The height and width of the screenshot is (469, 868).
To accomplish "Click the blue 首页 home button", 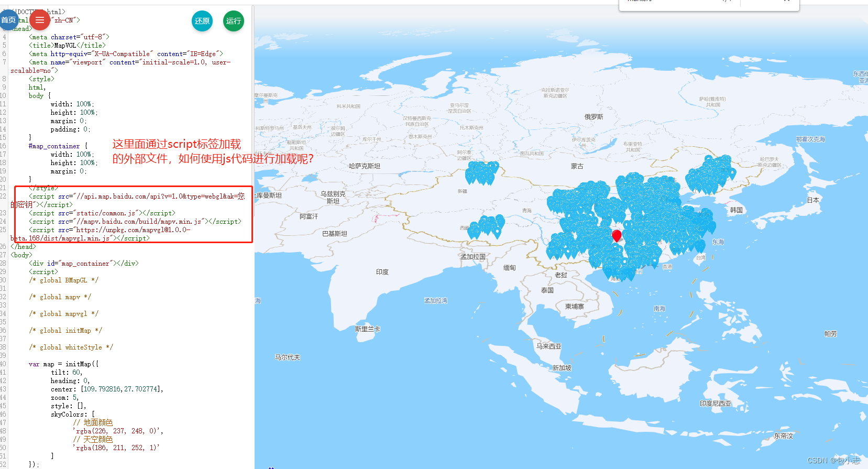I will tap(8, 20).
